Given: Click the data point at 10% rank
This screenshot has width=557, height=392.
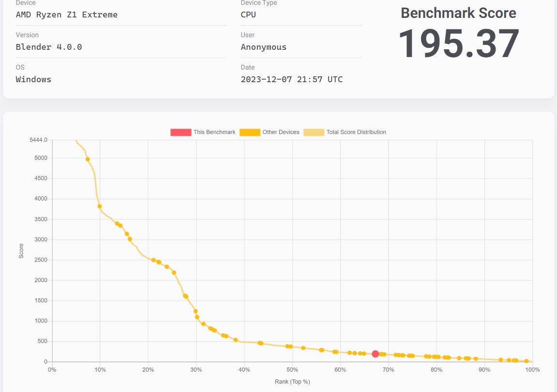Looking at the screenshot, I should coord(100,206).
